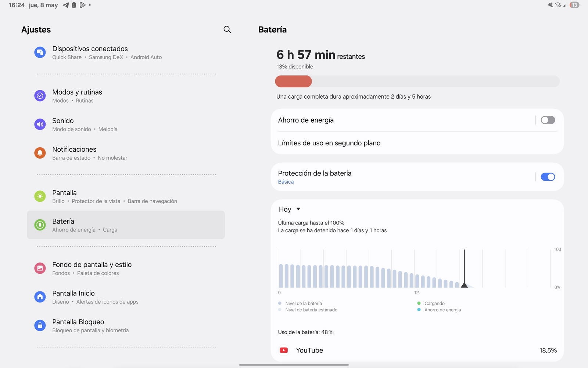Open Límites de uso en segundo plano
The width and height of the screenshot is (588, 368).
pyautogui.click(x=329, y=143)
